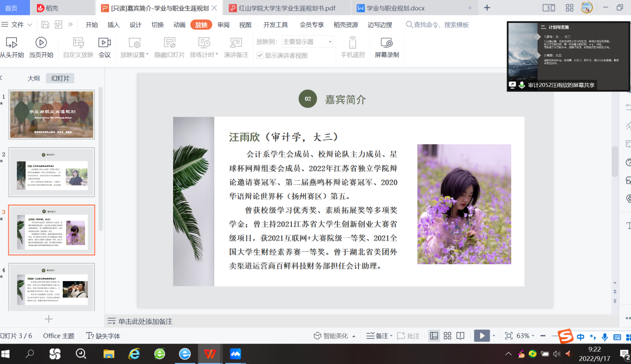The width and height of the screenshot is (631, 364).
Task: Select slide 2 thumbnail in the panel
Action: click(x=52, y=172)
